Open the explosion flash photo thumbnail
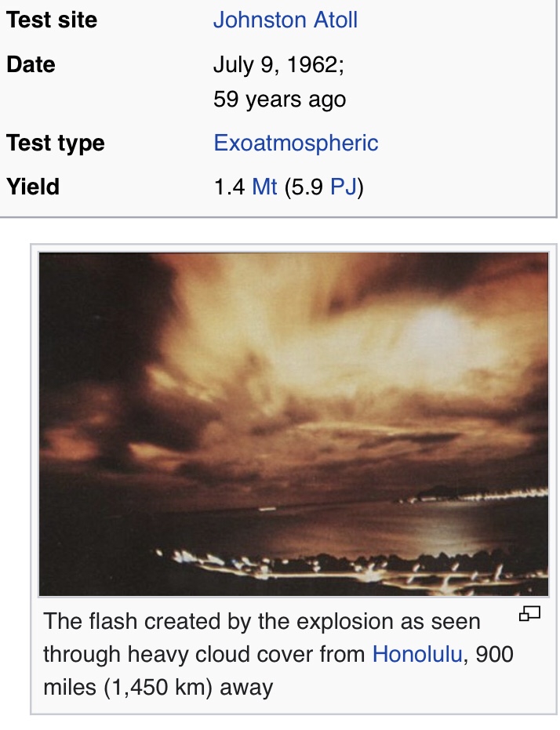 293,424
